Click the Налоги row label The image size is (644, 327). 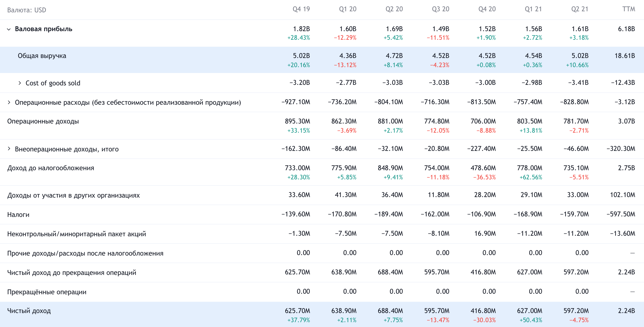point(18,215)
